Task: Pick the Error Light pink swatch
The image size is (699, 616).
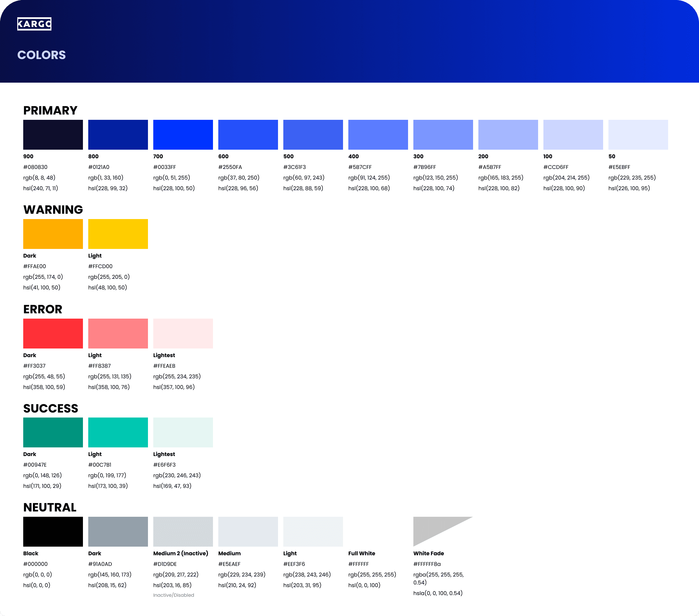Action: click(118, 333)
